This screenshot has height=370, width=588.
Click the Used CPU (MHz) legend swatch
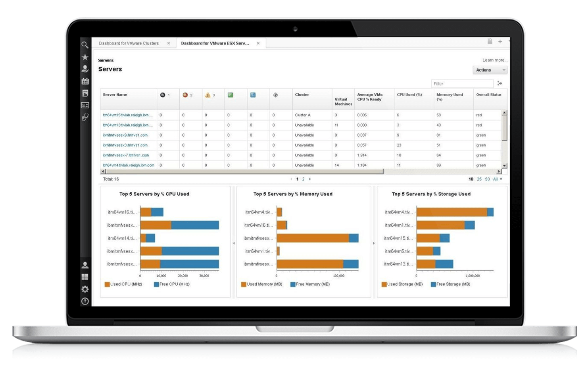click(107, 284)
